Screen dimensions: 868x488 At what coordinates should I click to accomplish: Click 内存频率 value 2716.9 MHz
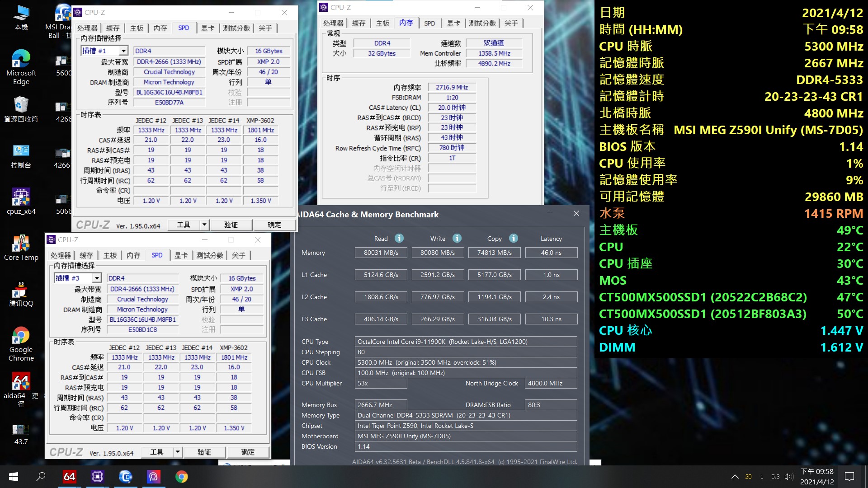tap(452, 87)
